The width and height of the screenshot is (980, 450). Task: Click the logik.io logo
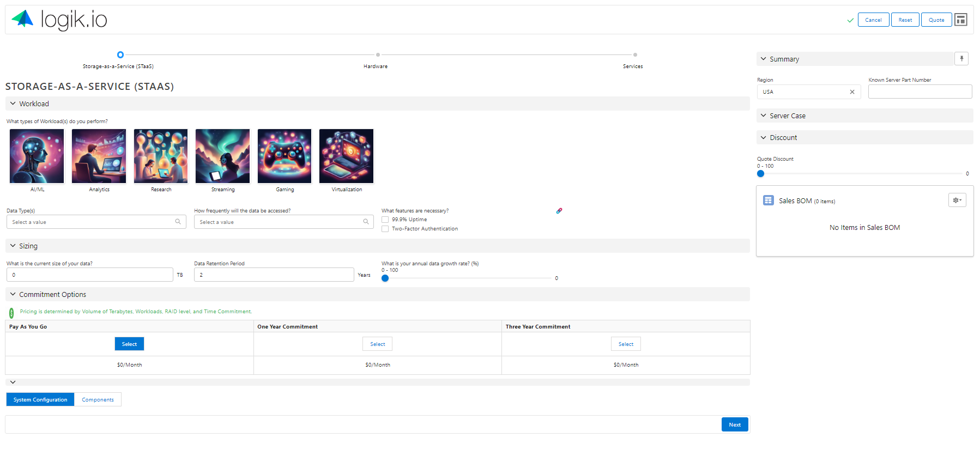coord(59,20)
